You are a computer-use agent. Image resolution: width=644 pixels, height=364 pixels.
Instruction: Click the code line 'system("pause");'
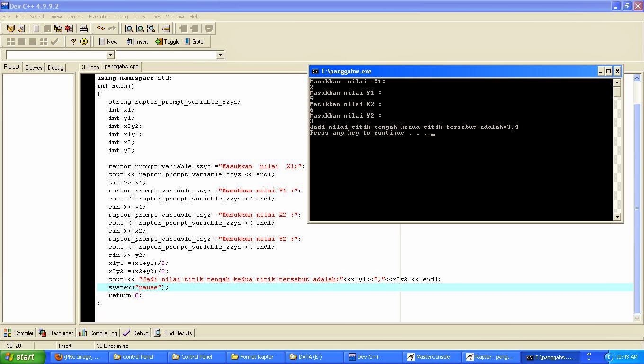138,287
